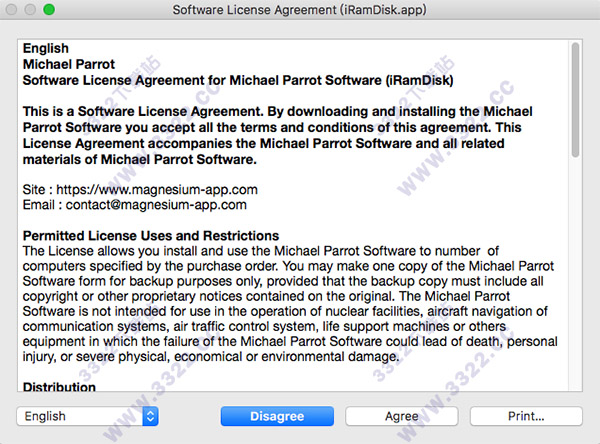Zoom the window with the green button
600x444 pixels.
pyautogui.click(x=48, y=10)
